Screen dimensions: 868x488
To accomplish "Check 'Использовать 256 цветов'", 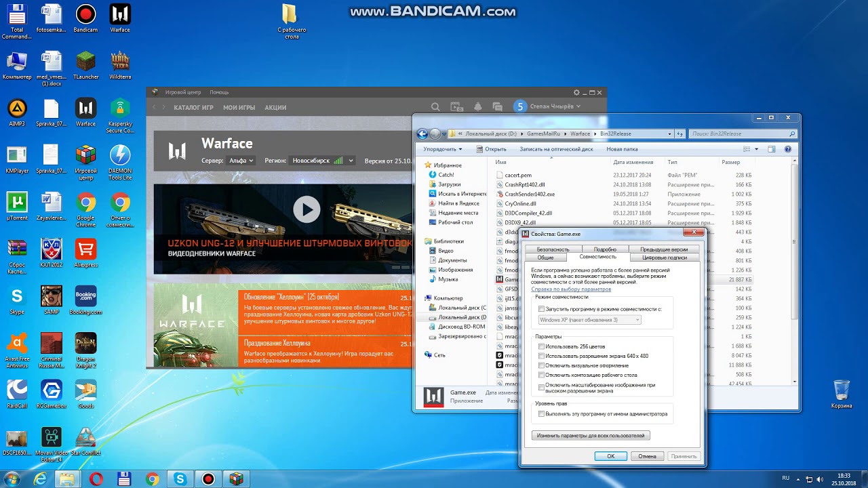I will pyautogui.click(x=541, y=346).
